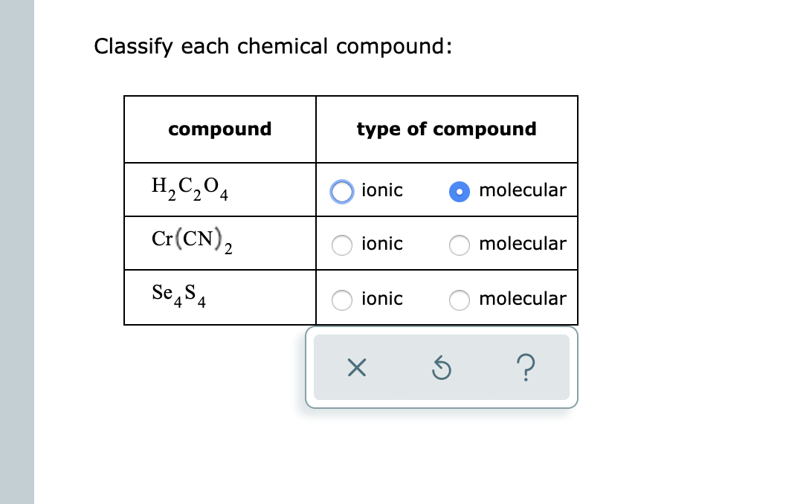Image resolution: width=812 pixels, height=504 pixels.
Task: Select ionic for Se4S4
Action: click(x=342, y=300)
